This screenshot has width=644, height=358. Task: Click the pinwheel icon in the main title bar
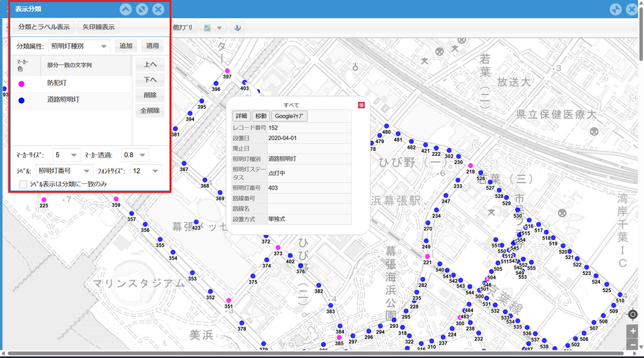coord(615,9)
